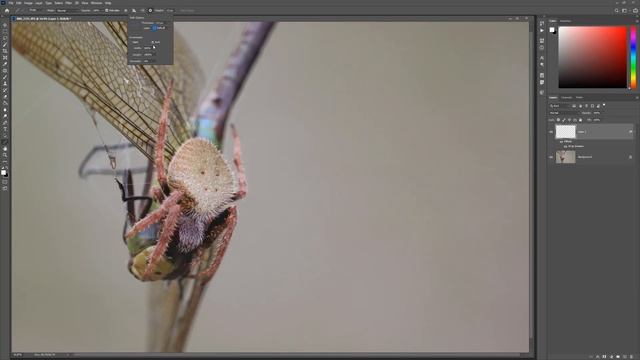Click the Layer 1 name
The height and width of the screenshot is (360, 640).
pos(582,132)
